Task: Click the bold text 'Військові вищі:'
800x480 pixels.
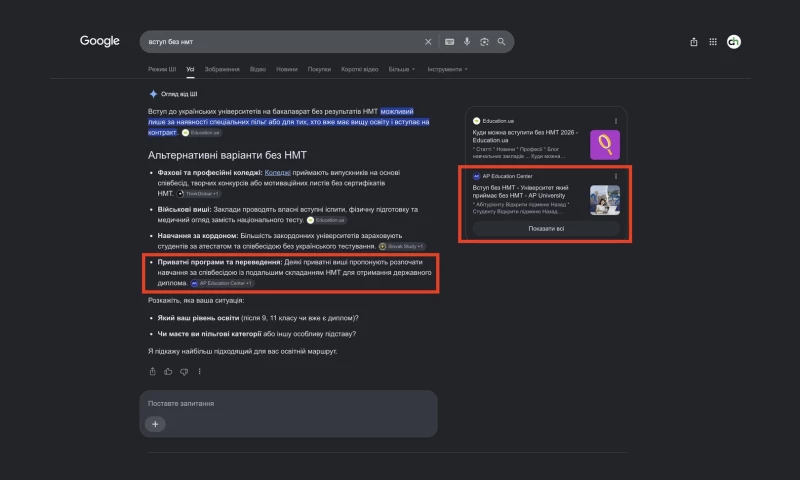Action: 185,209
